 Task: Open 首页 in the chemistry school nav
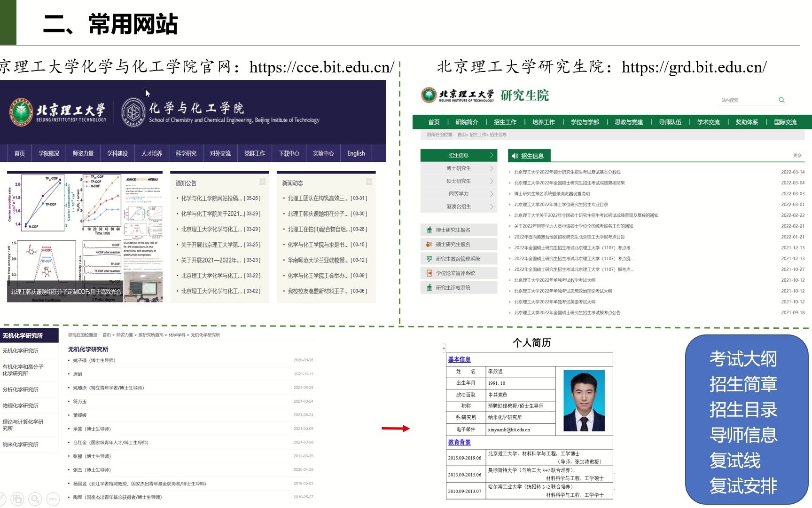click(x=20, y=153)
